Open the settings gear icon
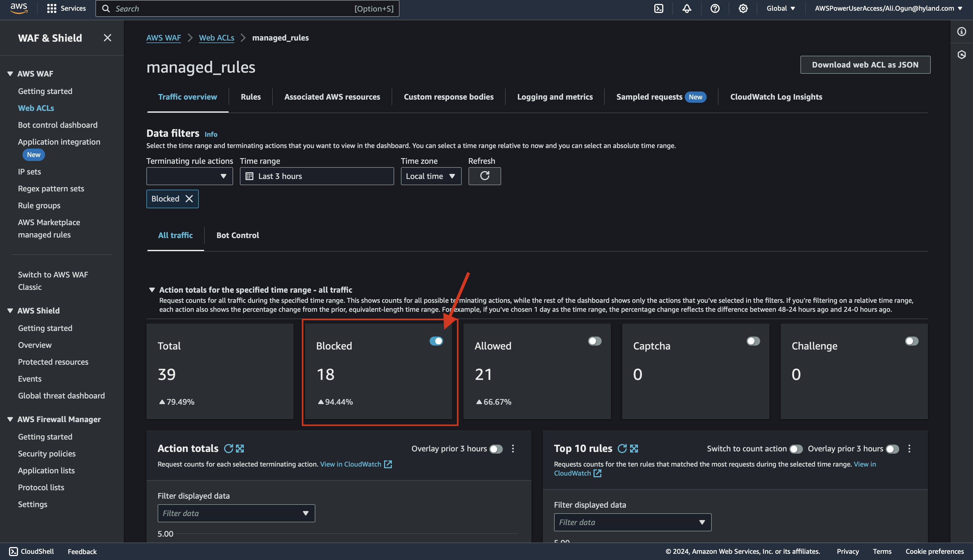The width and height of the screenshot is (973, 560). coord(743,8)
